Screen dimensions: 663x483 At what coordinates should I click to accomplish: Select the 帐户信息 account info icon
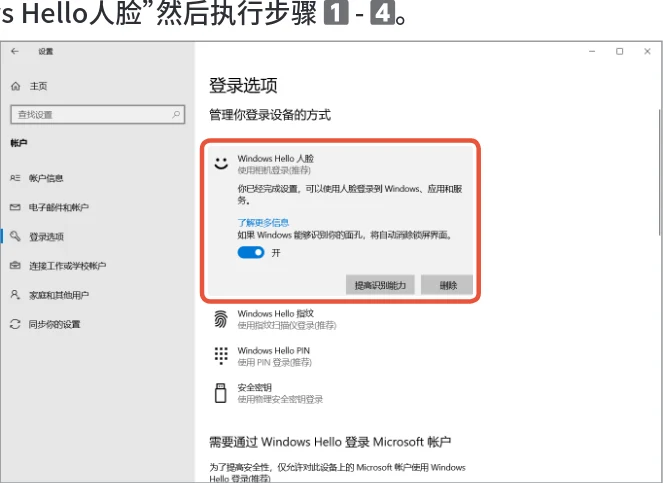[x=15, y=178]
